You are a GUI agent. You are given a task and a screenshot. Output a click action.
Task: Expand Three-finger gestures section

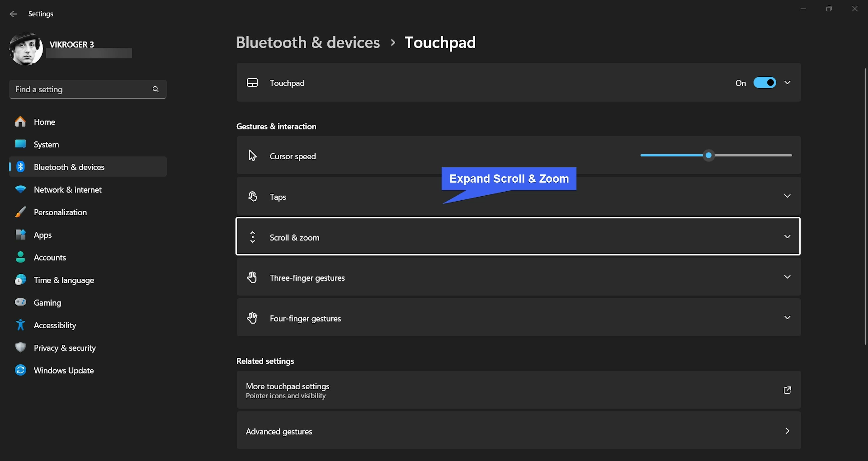[787, 277]
